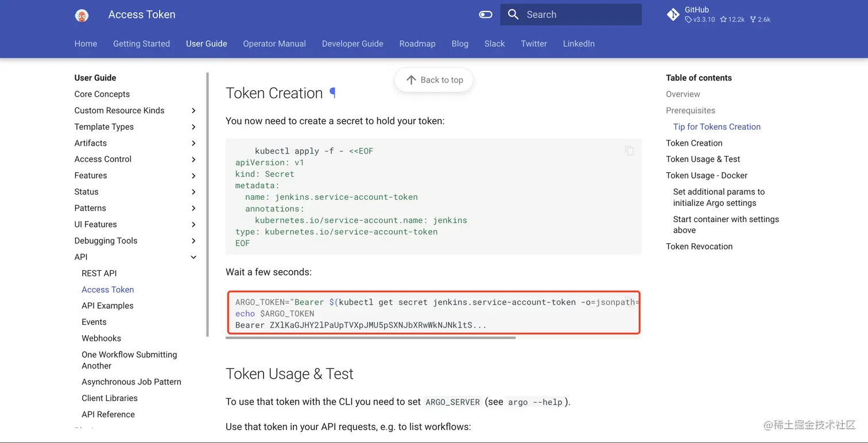The width and height of the screenshot is (868, 443).
Task: Collapse the API section chevron
Action: point(193,257)
